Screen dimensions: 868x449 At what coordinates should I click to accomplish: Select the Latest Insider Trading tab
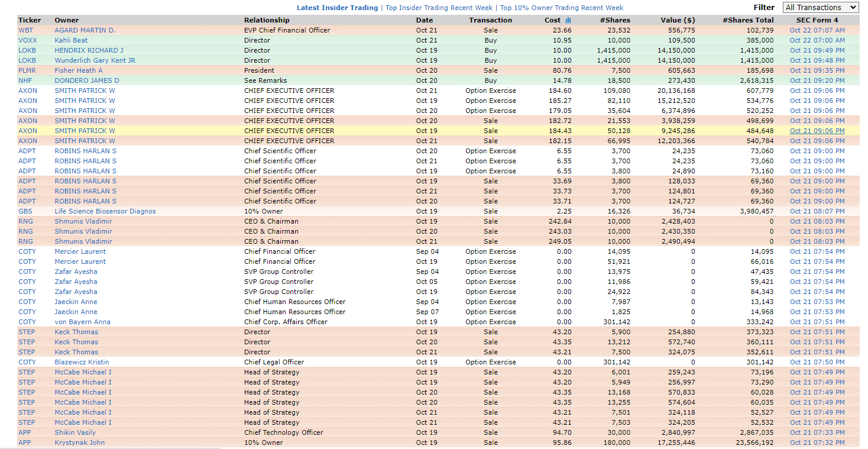coord(337,8)
